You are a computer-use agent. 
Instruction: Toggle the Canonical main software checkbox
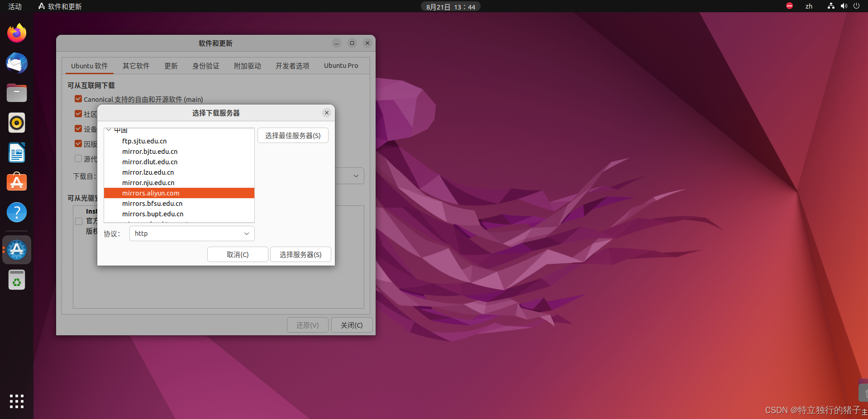(78, 99)
